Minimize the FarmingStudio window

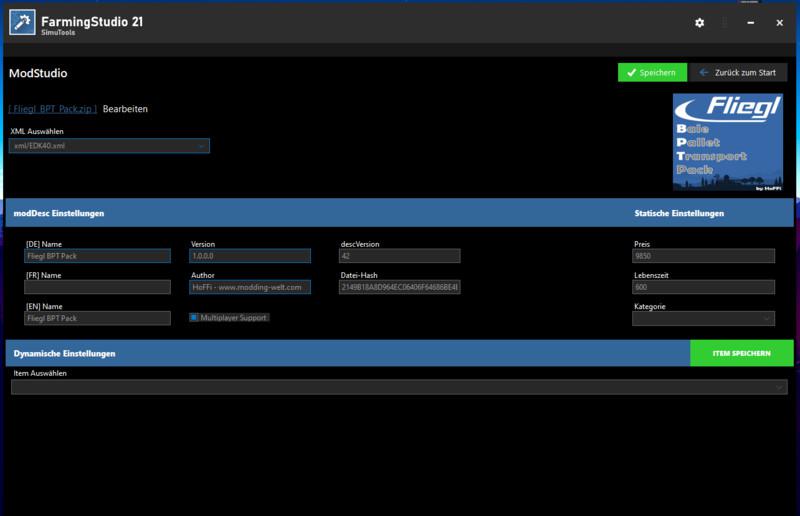pyautogui.click(x=750, y=23)
